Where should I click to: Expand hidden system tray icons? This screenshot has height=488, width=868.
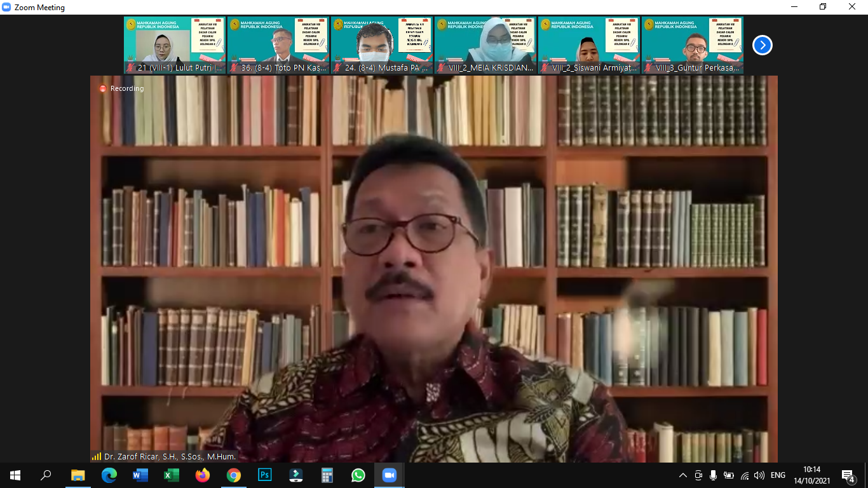tap(683, 475)
